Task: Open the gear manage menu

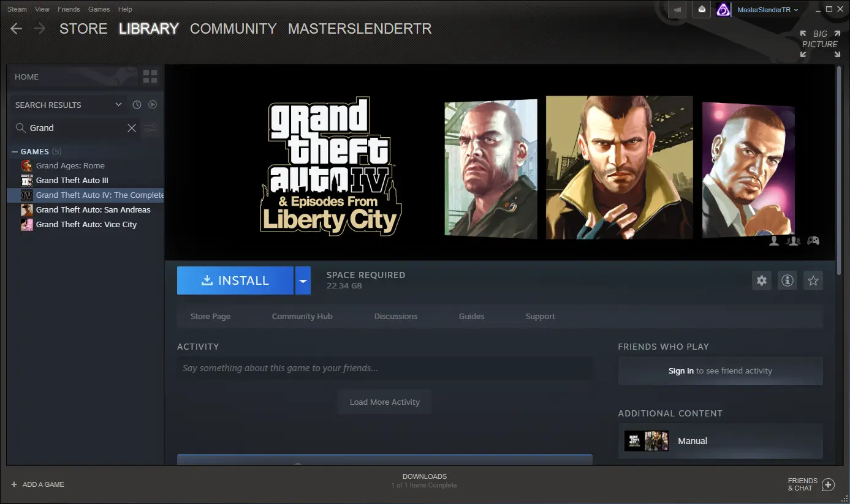Action: (762, 280)
